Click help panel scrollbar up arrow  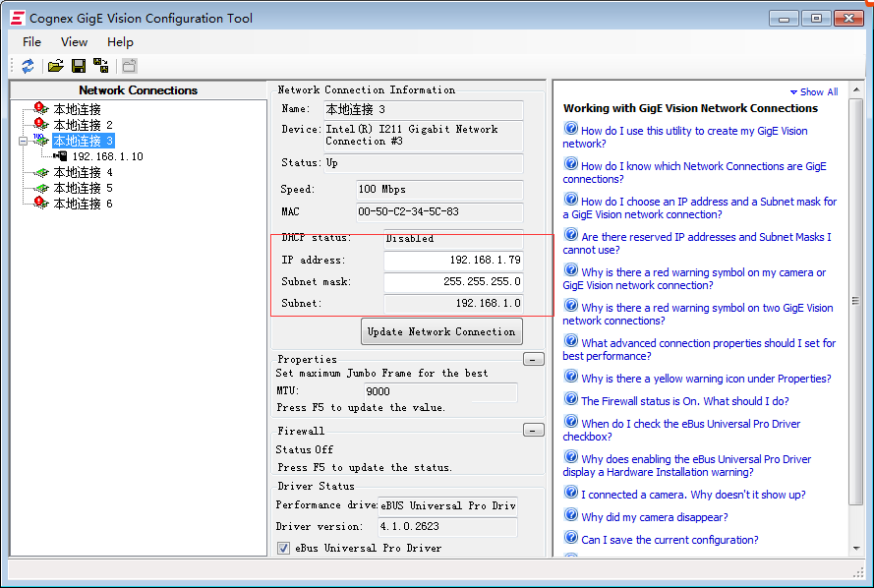tap(856, 89)
